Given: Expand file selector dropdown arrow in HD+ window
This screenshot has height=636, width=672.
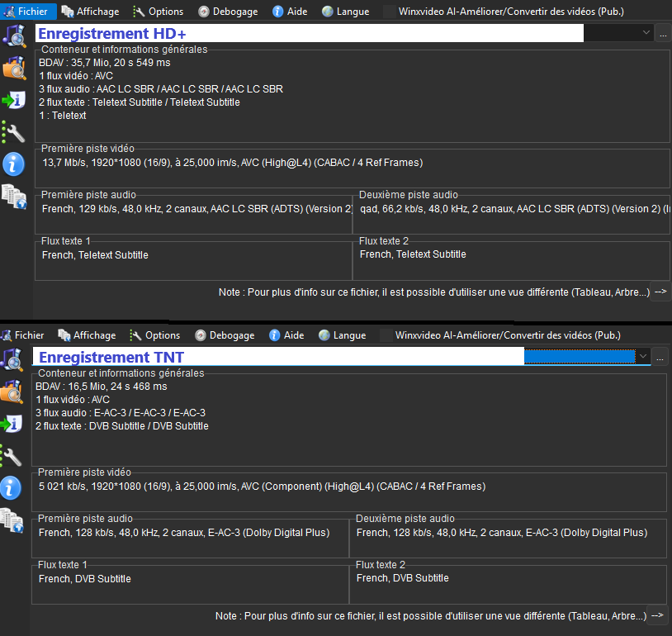Looking at the screenshot, I should [646, 32].
